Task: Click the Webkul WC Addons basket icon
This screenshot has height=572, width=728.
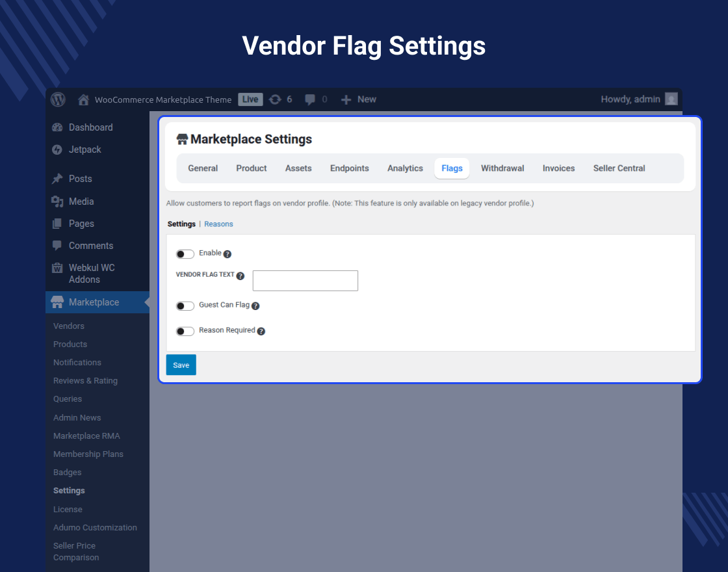Action: click(57, 268)
